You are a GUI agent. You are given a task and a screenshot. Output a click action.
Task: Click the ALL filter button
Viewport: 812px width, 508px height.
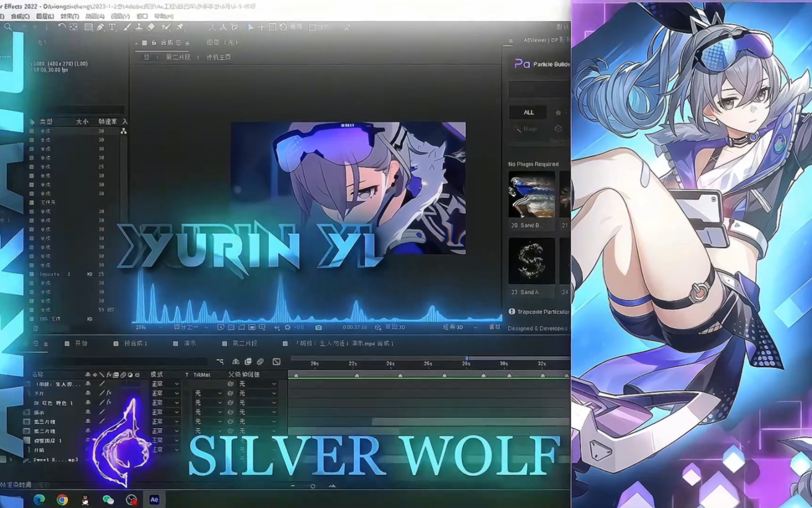click(x=529, y=112)
